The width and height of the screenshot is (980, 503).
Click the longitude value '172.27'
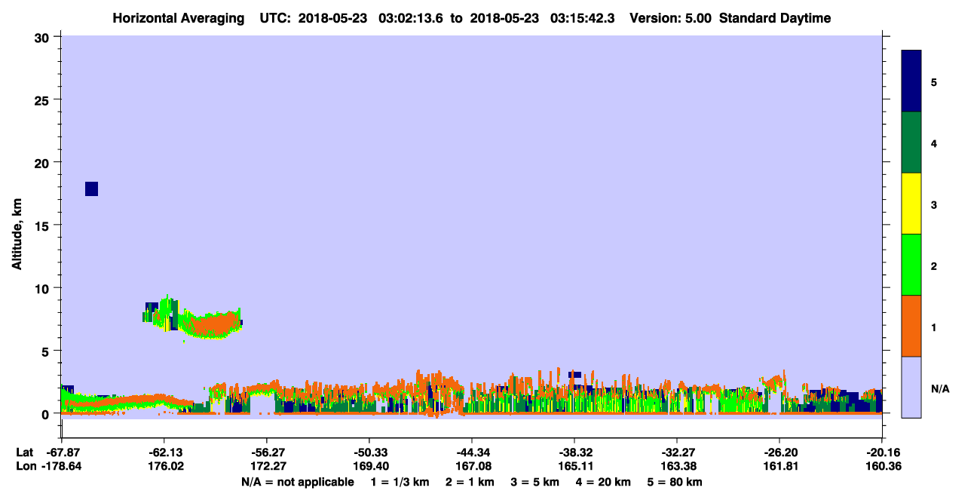(267, 466)
